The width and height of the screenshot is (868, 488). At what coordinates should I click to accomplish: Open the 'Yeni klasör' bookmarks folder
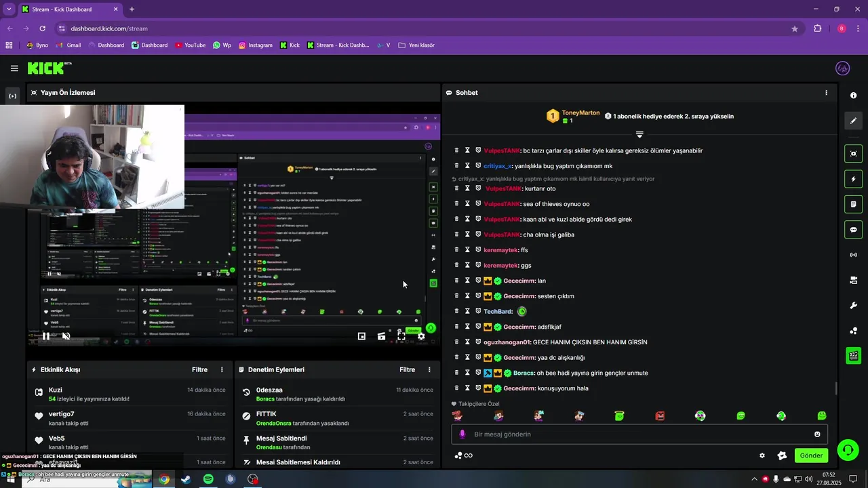416,45
